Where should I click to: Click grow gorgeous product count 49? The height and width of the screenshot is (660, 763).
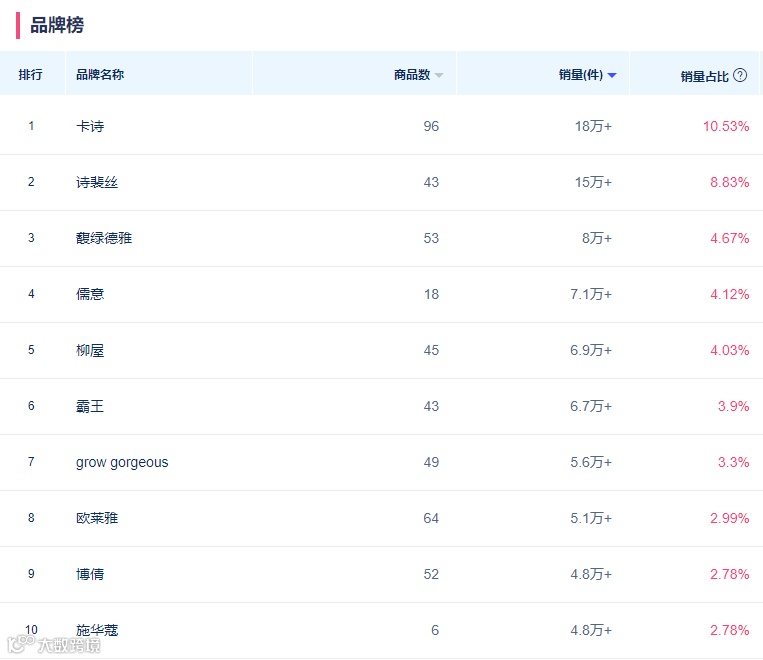431,462
